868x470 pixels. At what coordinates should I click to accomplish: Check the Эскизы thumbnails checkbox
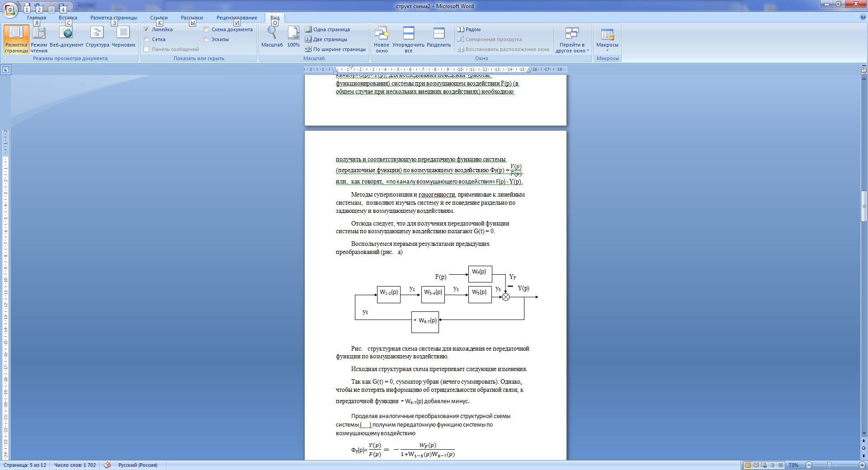206,39
